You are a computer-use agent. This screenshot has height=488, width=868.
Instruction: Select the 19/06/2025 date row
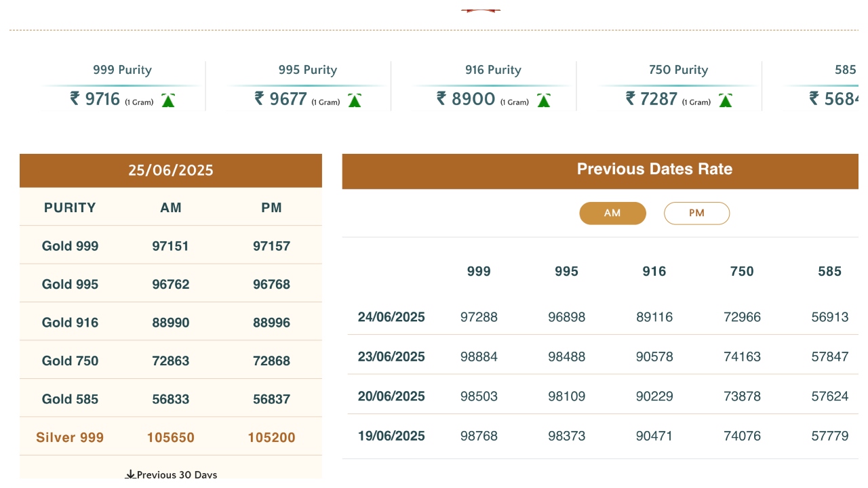tap(391, 436)
